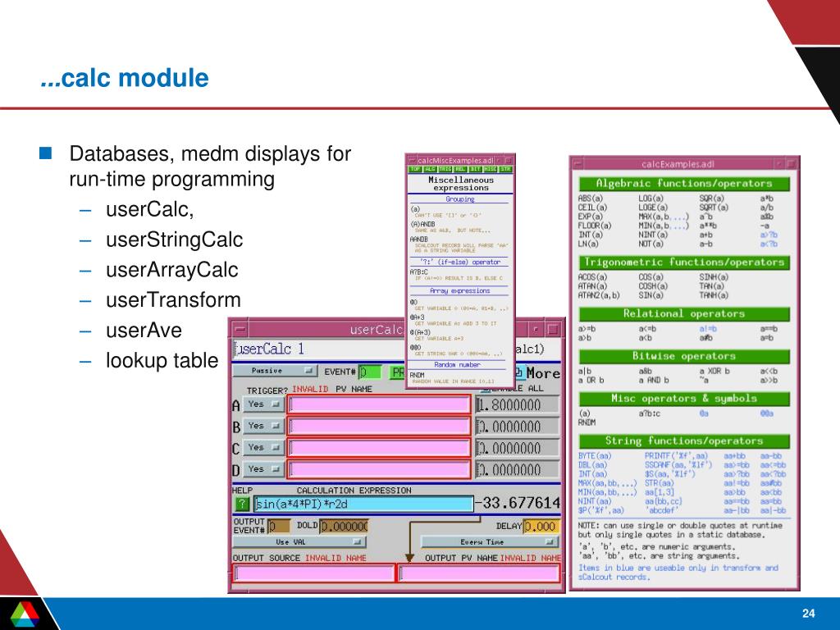Click the lookup table bullet text
Viewport: 840px width, 630px height.
tap(162, 361)
